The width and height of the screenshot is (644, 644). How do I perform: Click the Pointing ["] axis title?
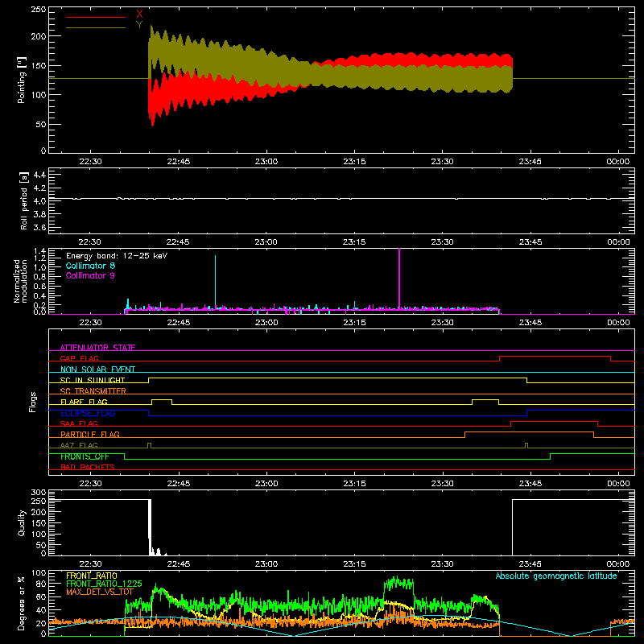tap(22, 80)
